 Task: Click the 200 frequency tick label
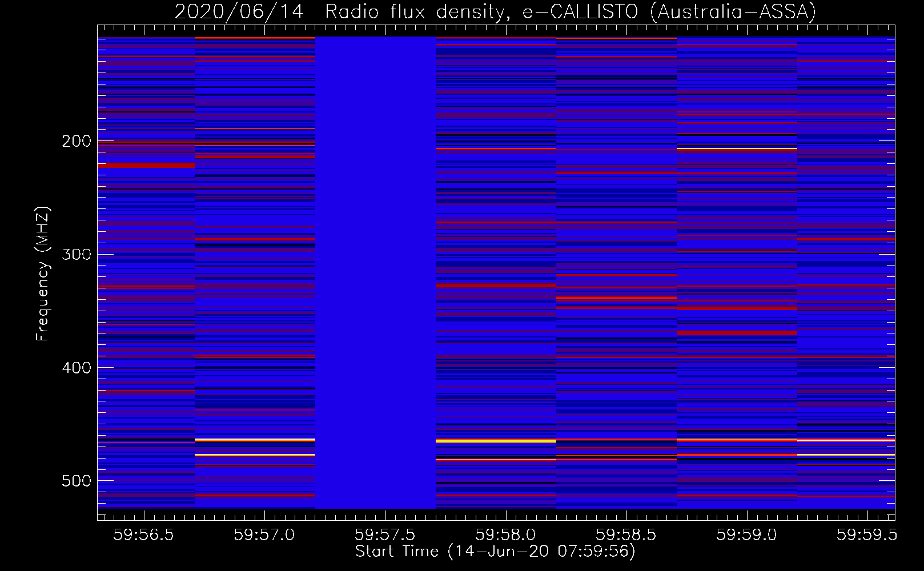pos(77,141)
